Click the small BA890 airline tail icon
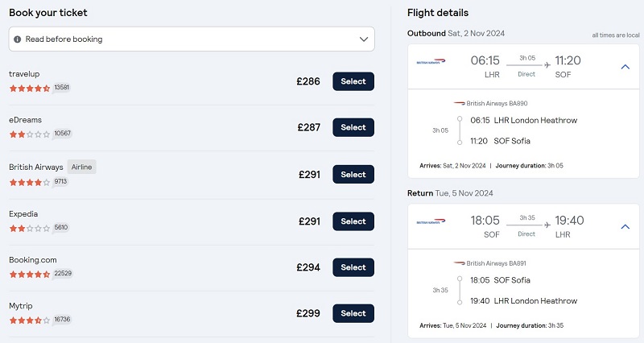 [x=459, y=103]
